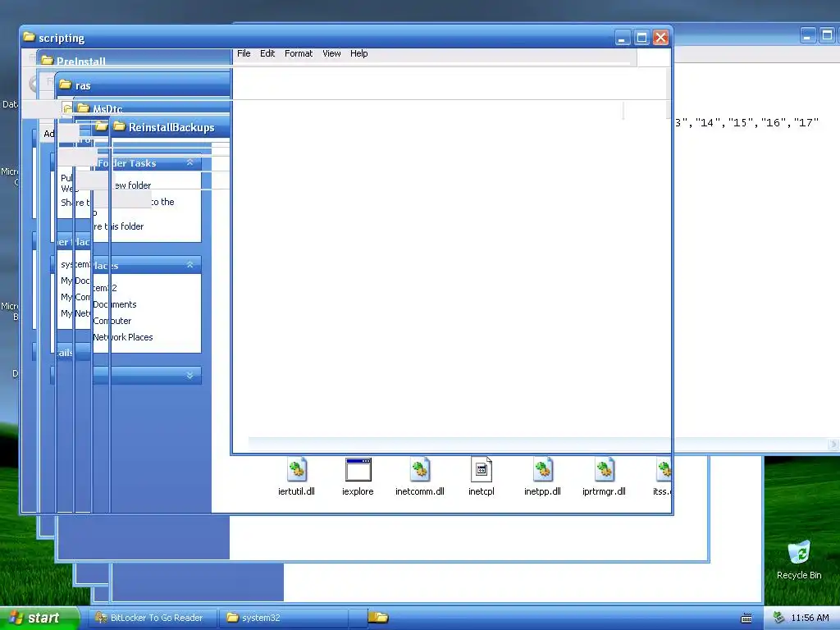Select the inetpp.dll file icon
Viewport: 840px width, 630px height.
click(x=543, y=470)
